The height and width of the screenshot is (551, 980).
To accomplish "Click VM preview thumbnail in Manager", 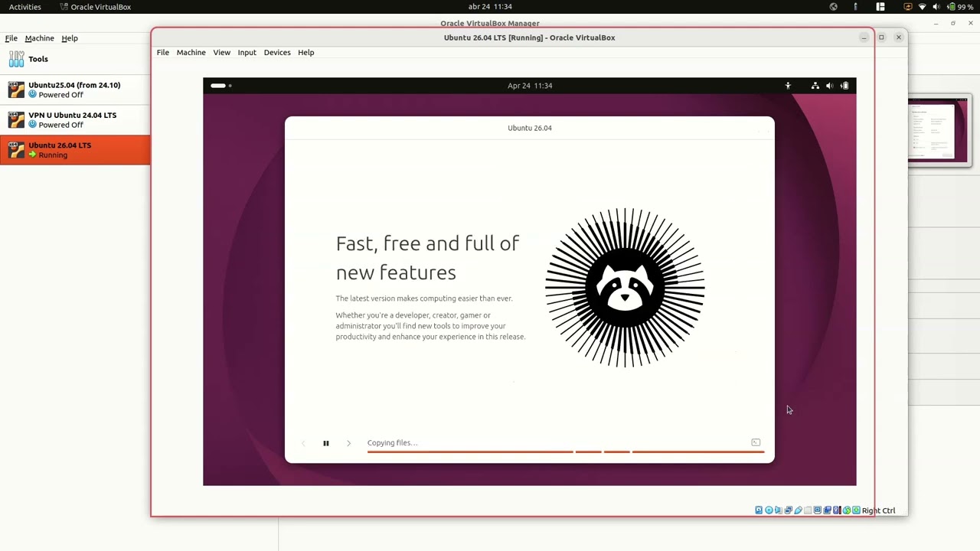I will tap(939, 130).
